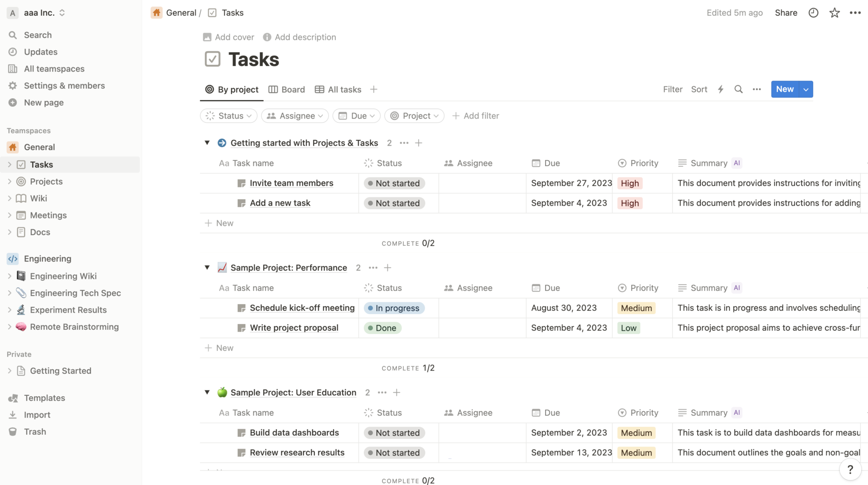The width and height of the screenshot is (868, 485).
Task: Open Settings & members
Action: 64,86
